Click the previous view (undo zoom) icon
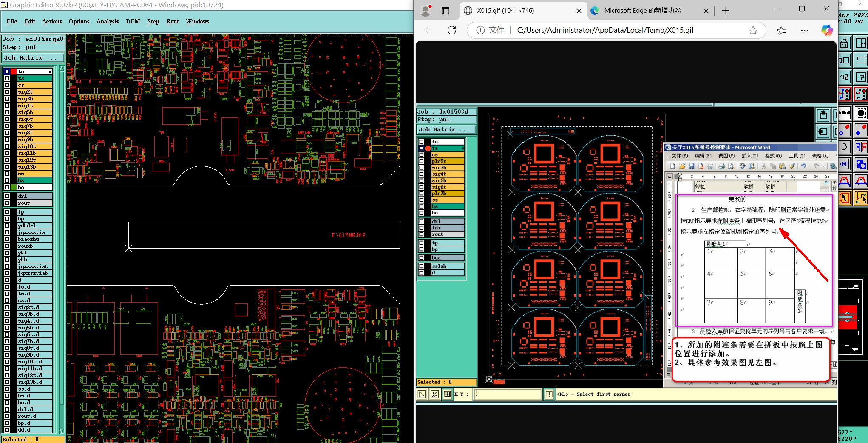Screen dimensions: 868x443 pos(845,60)
